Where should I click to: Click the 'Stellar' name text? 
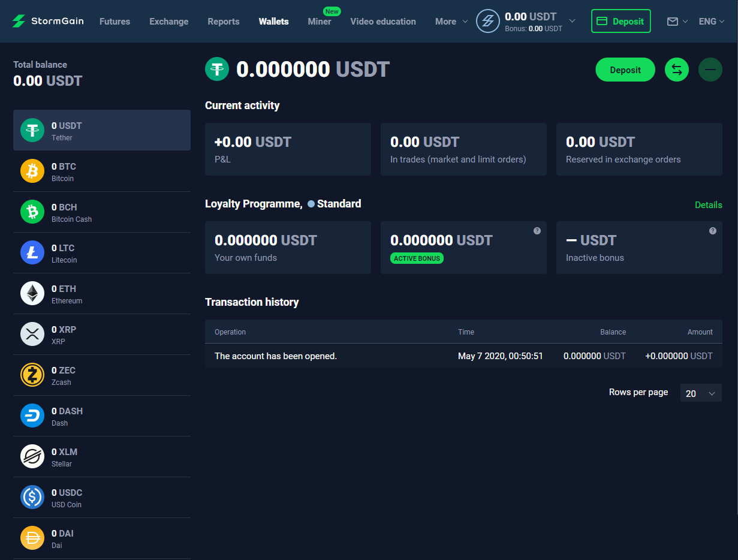click(62, 464)
